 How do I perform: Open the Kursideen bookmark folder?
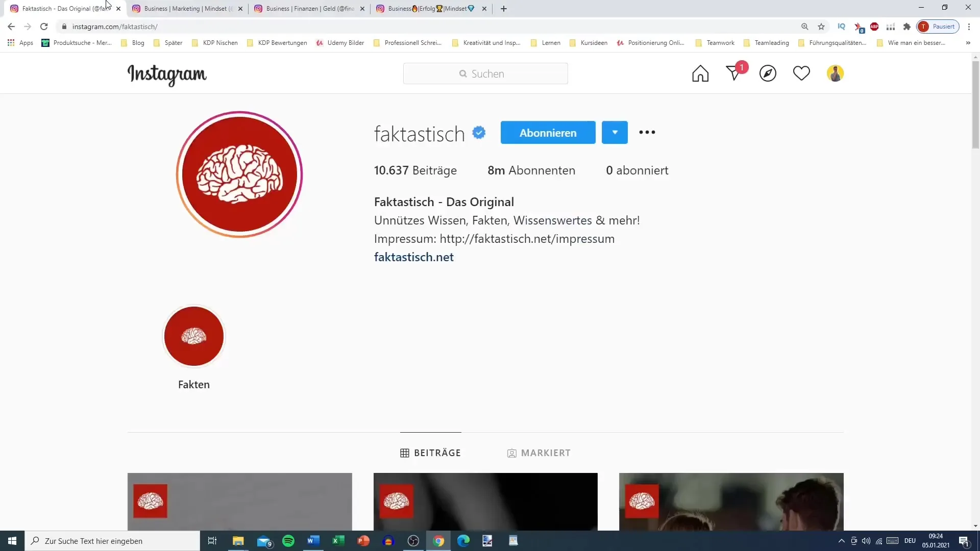point(589,43)
